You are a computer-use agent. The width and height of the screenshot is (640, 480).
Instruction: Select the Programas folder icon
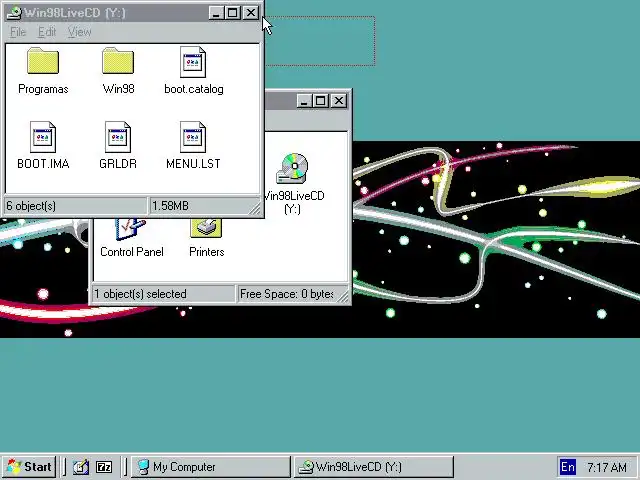pos(43,61)
